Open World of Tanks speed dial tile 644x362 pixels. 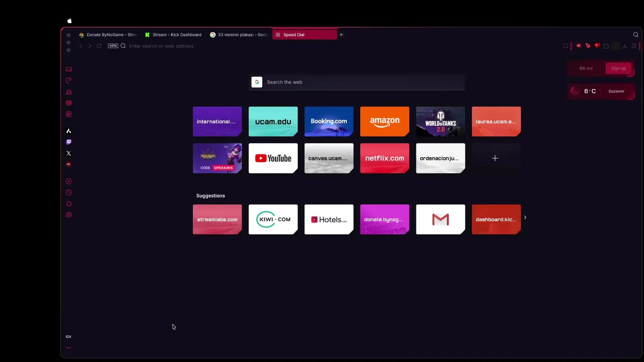(441, 121)
